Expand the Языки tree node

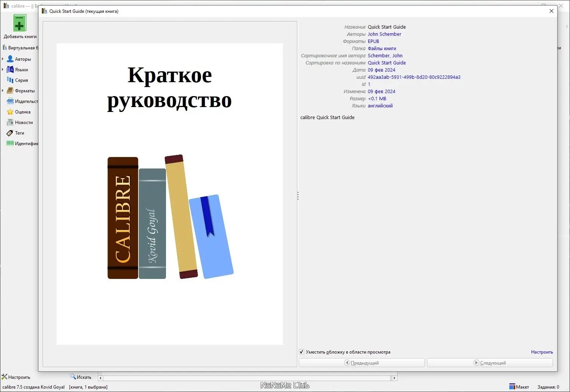click(3, 69)
